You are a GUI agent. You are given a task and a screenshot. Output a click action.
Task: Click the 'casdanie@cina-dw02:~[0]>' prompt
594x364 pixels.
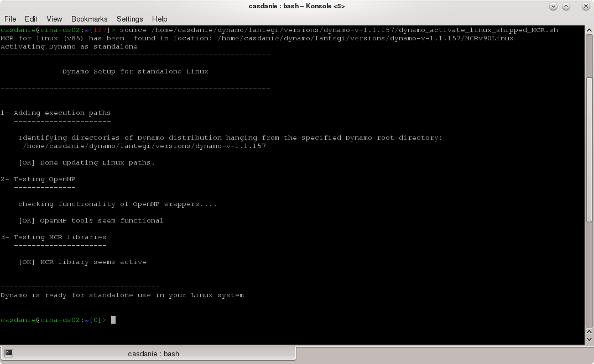point(54,320)
